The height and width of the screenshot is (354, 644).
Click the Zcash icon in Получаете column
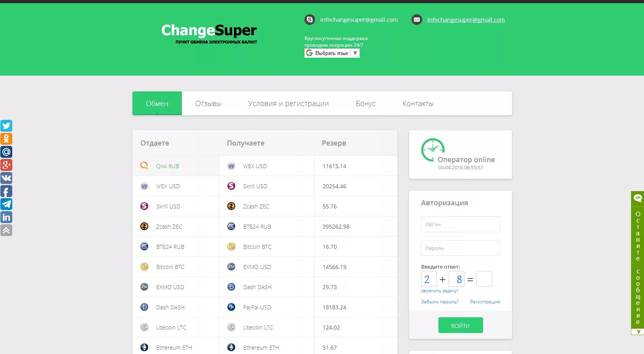click(x=231, y=206)
